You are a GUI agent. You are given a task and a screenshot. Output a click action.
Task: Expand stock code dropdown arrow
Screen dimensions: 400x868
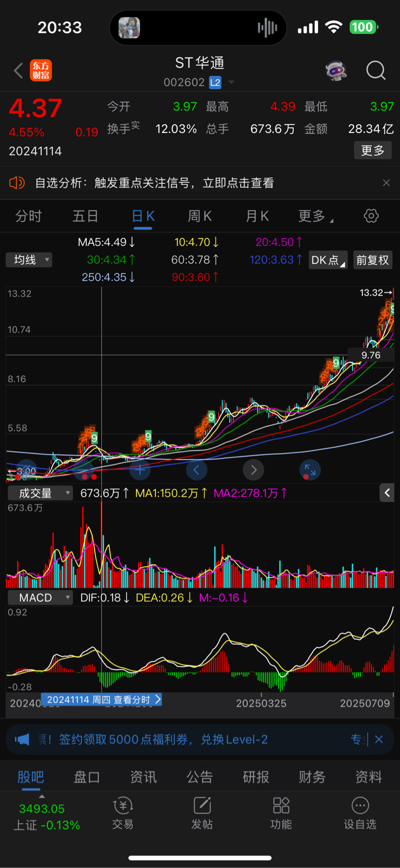click(x=231, y=82)
